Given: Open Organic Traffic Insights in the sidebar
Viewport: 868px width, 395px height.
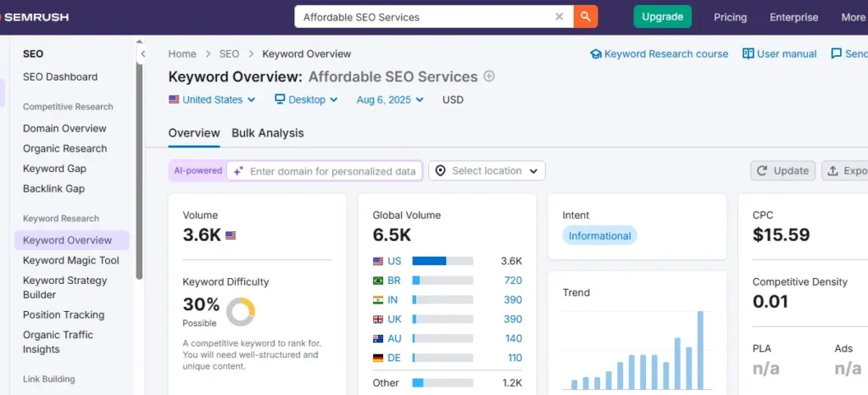Looking at the screenshot, I should coord(58,342).
